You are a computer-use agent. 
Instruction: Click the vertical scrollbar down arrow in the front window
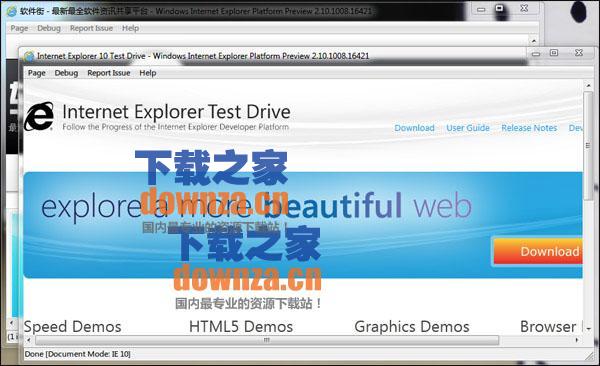588,328
